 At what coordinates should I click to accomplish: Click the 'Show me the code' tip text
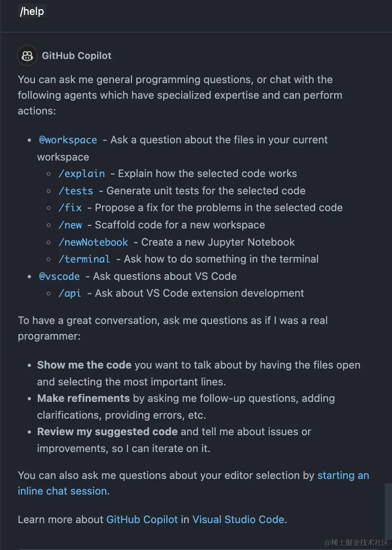(84, 365)
